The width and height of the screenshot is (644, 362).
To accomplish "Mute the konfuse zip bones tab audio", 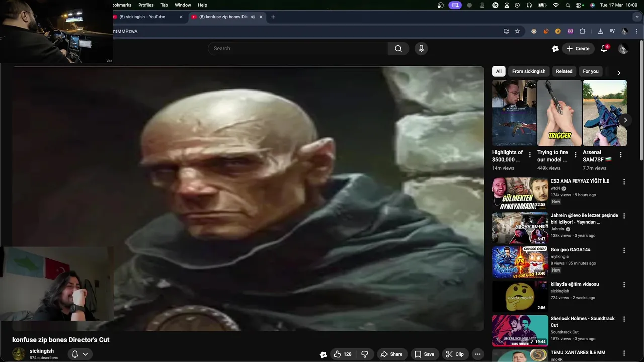I will pyautogui.click(x=253, y=17).
